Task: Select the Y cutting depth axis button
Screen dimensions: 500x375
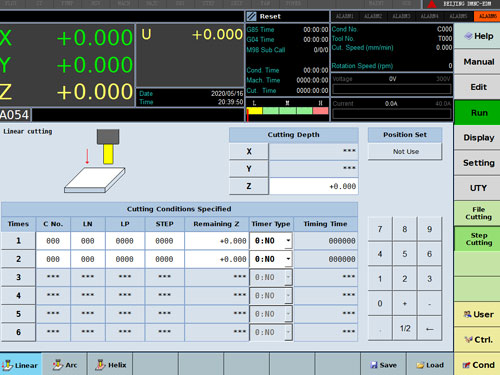Action: 249,169
